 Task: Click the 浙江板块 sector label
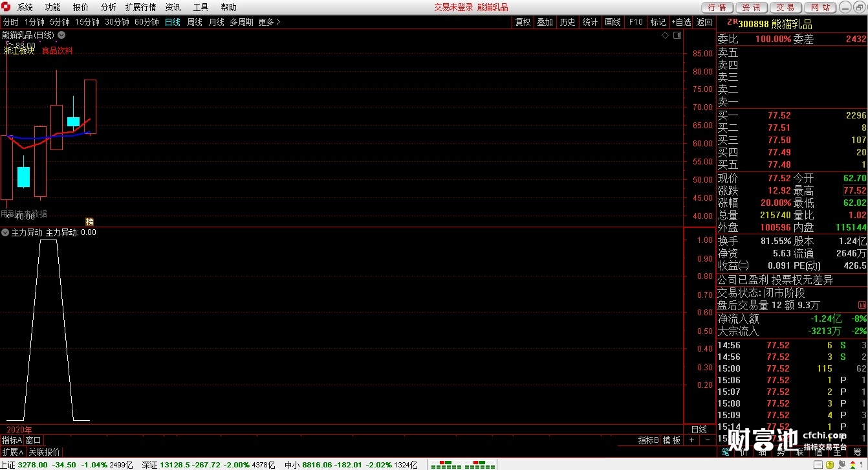click(19, 51)
